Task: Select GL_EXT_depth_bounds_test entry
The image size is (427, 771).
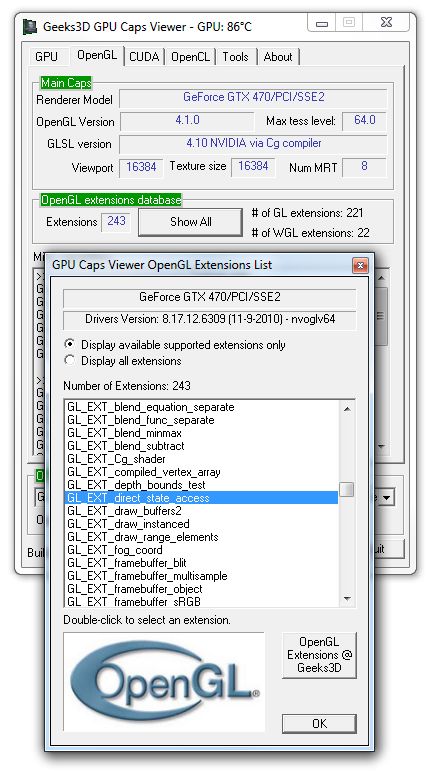Action: (202, 485)
